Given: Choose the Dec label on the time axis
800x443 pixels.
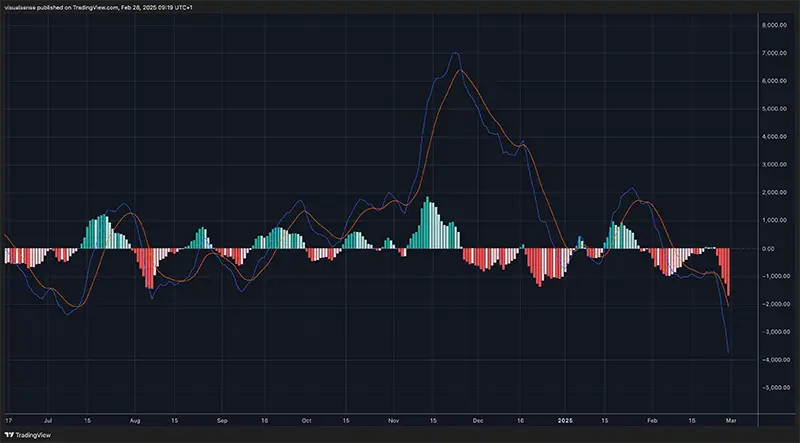Looking at the screenshot, I should [478, 422].
